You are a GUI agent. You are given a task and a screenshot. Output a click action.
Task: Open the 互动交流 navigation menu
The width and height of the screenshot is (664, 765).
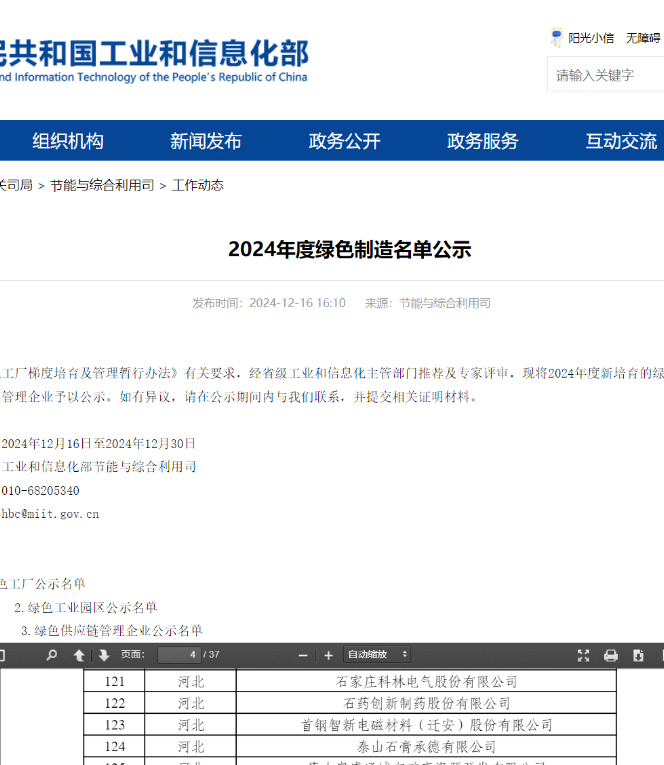click(x=621, y=141)
